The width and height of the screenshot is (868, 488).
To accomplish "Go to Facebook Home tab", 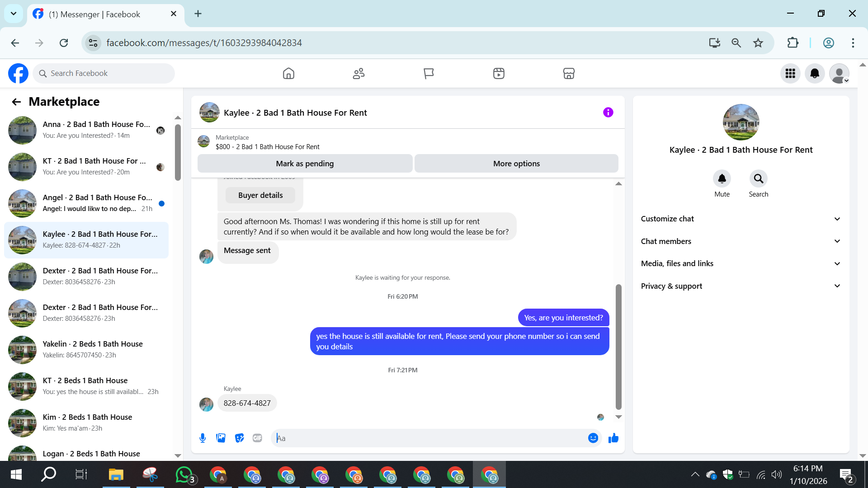I will 288,74.
